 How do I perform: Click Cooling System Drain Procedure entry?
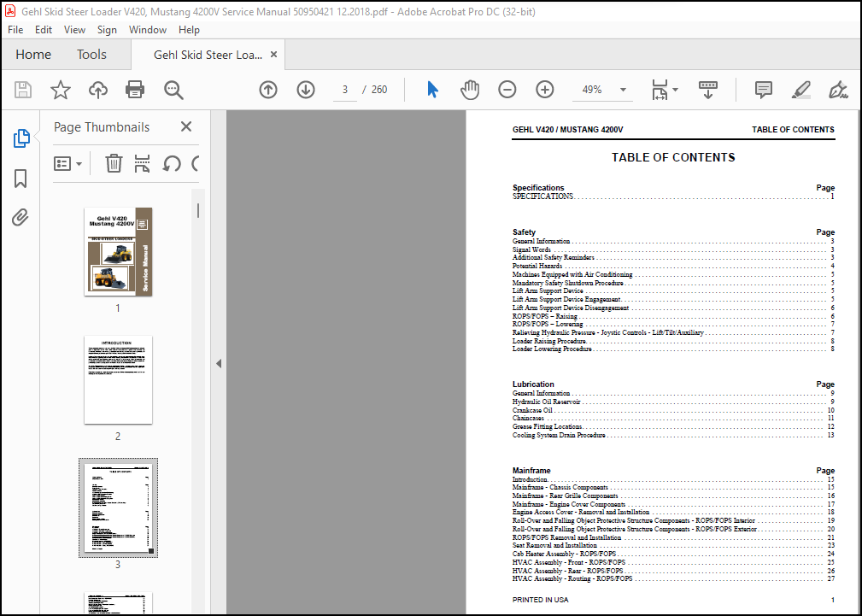click(673, 435)
